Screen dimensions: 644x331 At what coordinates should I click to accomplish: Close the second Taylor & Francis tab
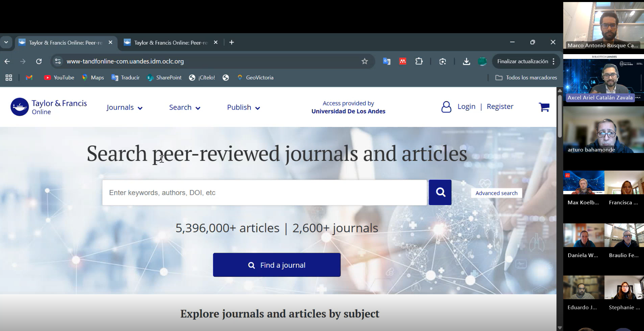click(x=216, y=42)
